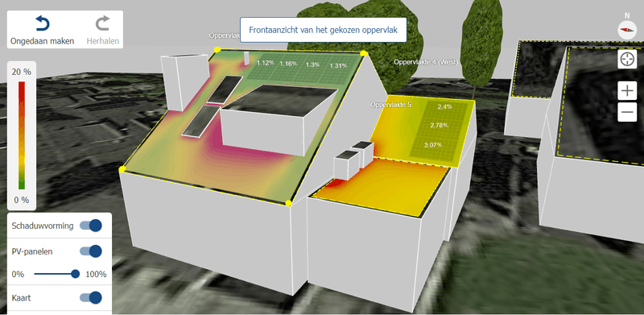Viewport: 644px width, 315px height.
Task: Toggle Schaduwvorming switch off
Action: pyautogui.click(x=91, y=226)
